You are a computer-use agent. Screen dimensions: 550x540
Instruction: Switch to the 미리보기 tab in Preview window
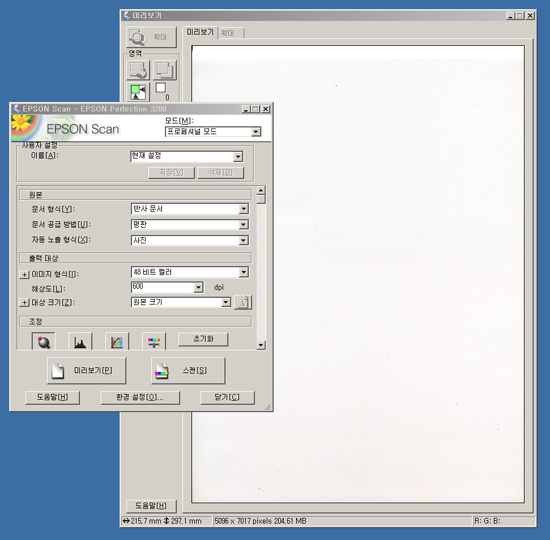tap(200, 32)
